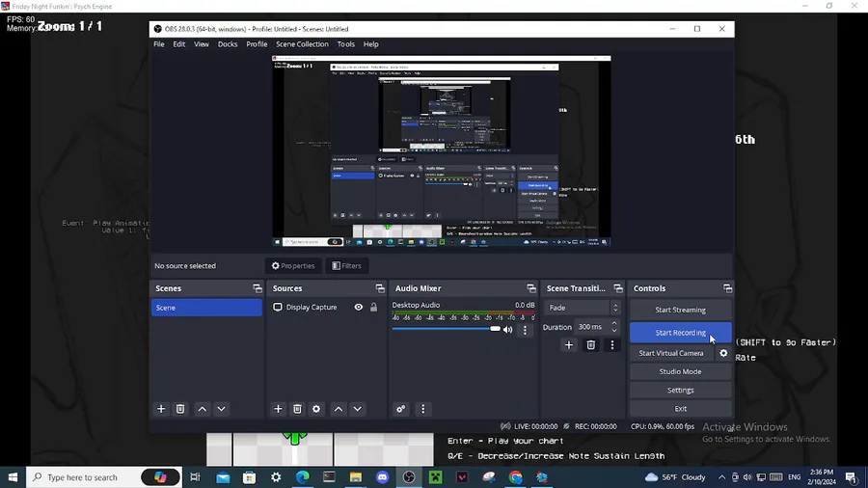This screenshot has width=868, height=488.
Task: Pop out the Scenes dock
Action: click(x=258, y=288)
